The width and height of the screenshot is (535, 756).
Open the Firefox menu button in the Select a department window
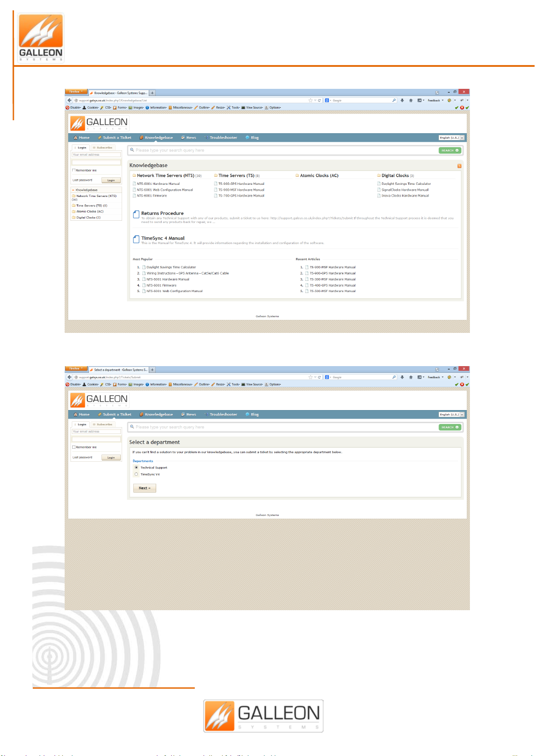[75, 368]
